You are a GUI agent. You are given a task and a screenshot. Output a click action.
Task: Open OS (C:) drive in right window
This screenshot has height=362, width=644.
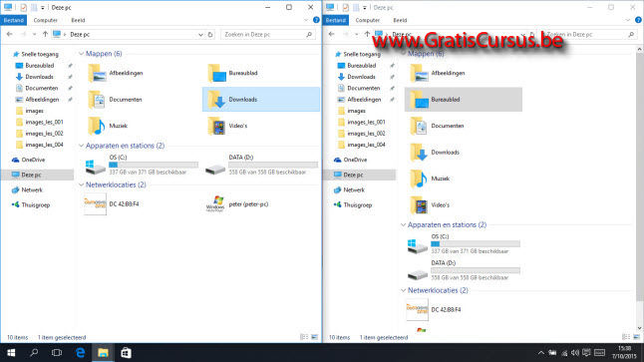point(464,244)
